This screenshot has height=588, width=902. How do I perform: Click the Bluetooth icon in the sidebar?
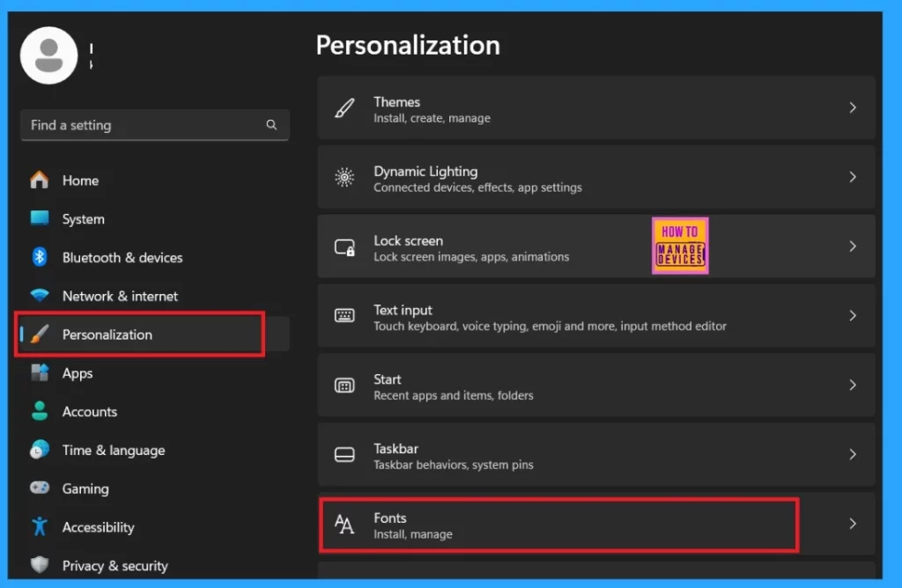(39, 257)
